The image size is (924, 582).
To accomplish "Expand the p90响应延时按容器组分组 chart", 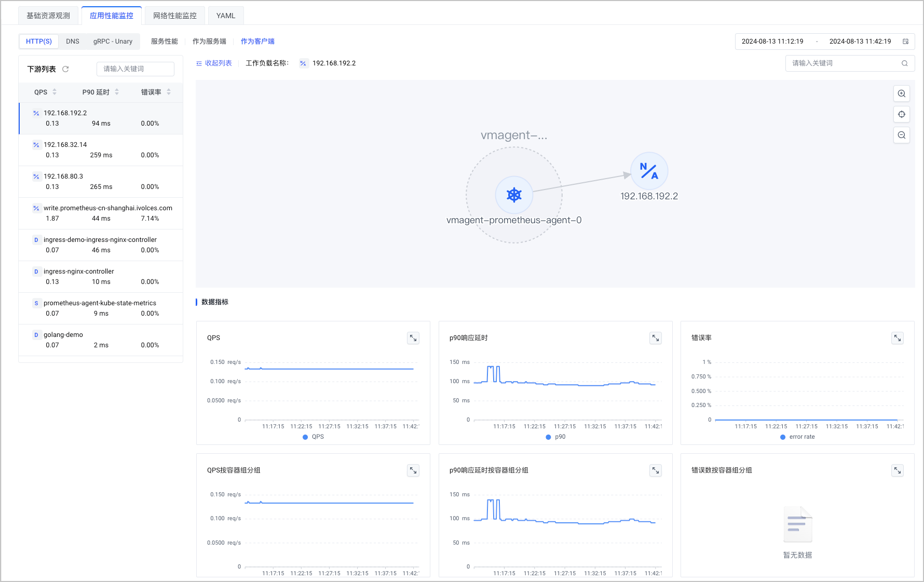I will pos(656,470).
